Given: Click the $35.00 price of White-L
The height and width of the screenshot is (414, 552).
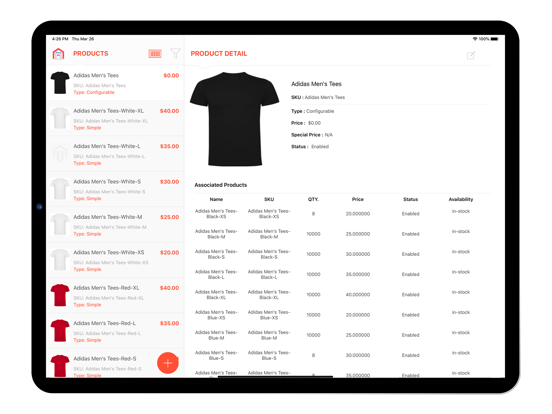Looking at the screenshot, I should click(x=169, y=146).
